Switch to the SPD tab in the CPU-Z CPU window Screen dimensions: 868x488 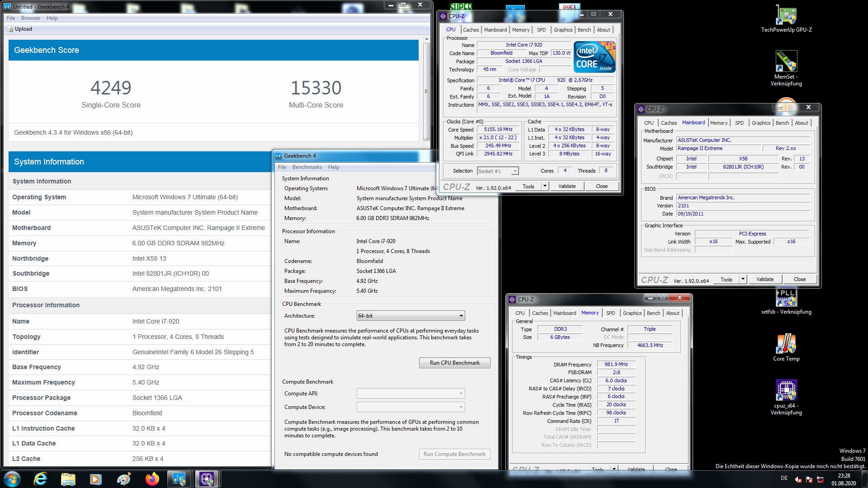541,30
